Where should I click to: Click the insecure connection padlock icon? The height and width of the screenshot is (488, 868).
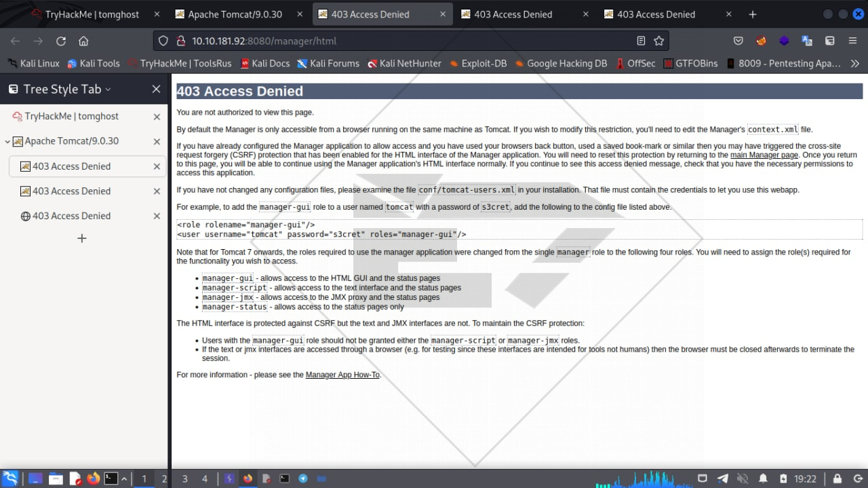point(180,41)
